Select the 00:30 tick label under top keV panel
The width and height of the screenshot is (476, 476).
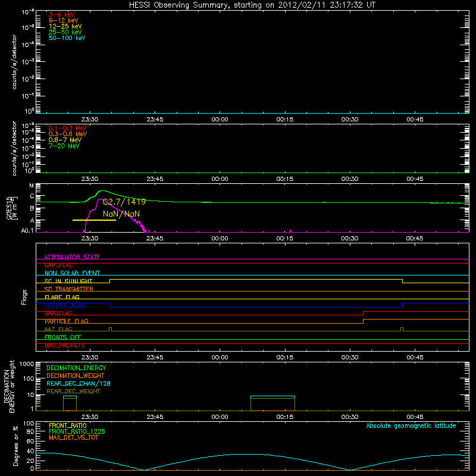coord(350,120)
